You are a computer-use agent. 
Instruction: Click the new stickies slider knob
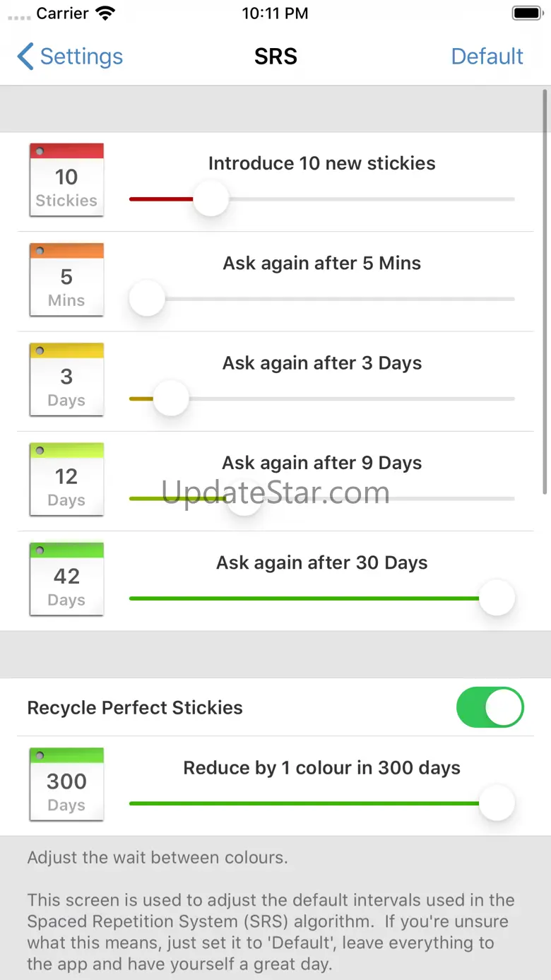[x=211, y=199]
